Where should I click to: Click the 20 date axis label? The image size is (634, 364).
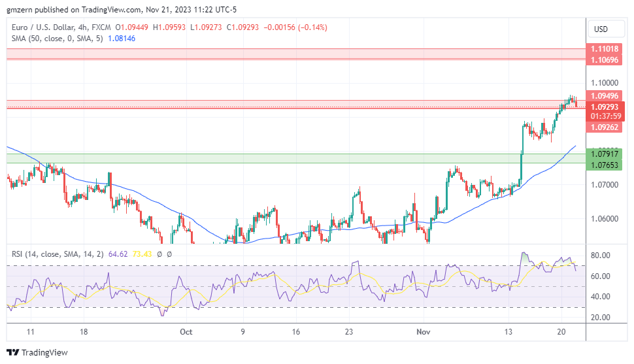pos(561,332)
